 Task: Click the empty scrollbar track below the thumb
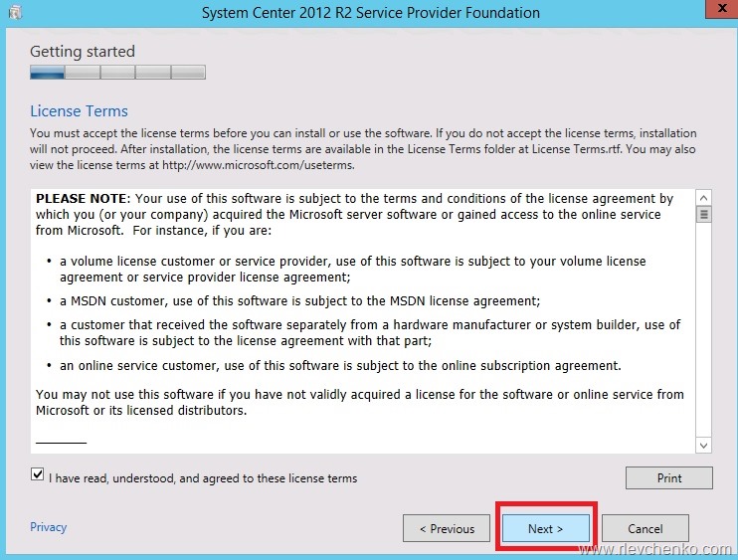coord(703,328)
